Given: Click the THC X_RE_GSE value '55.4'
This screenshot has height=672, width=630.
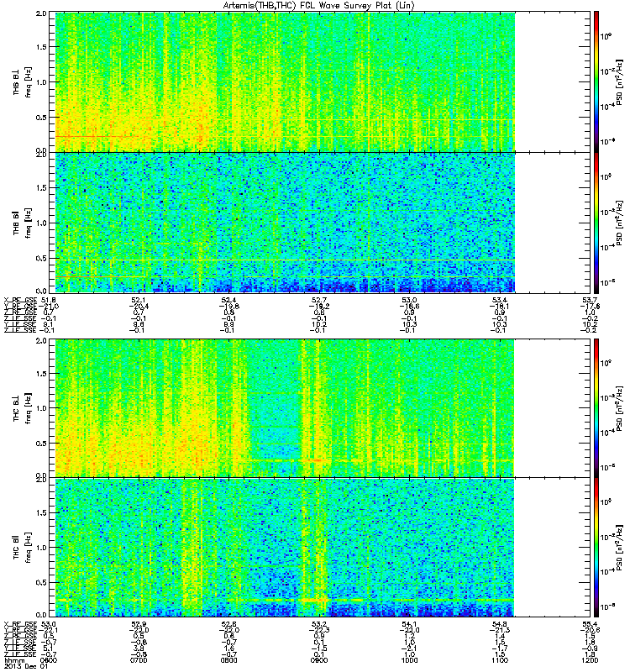Looking at the screenshot, I should pyautogui.click(x=591, y=624).
